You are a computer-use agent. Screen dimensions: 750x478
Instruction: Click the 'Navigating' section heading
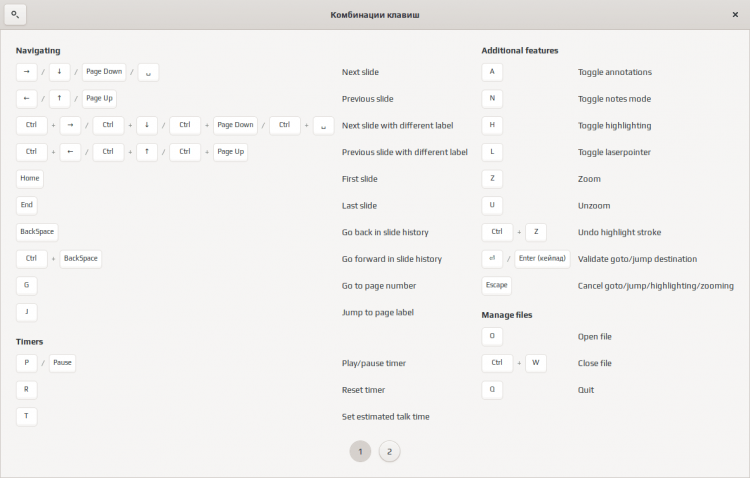(x=38, y=50)
